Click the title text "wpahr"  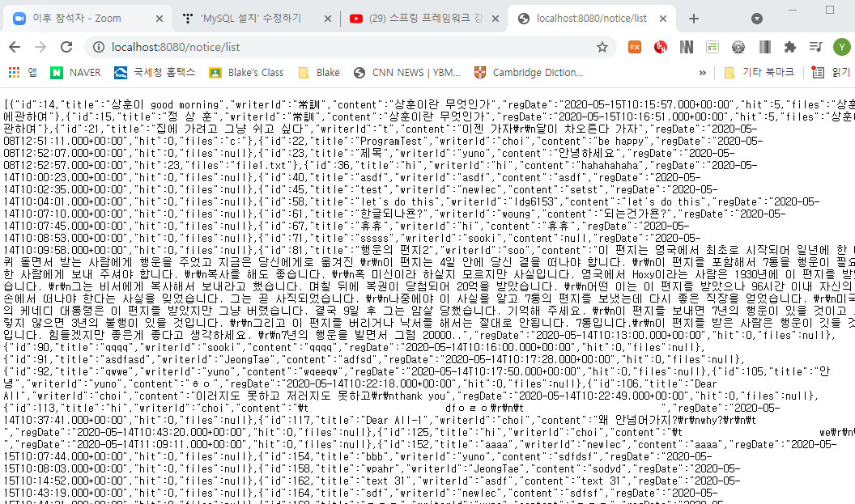point(378,469)
